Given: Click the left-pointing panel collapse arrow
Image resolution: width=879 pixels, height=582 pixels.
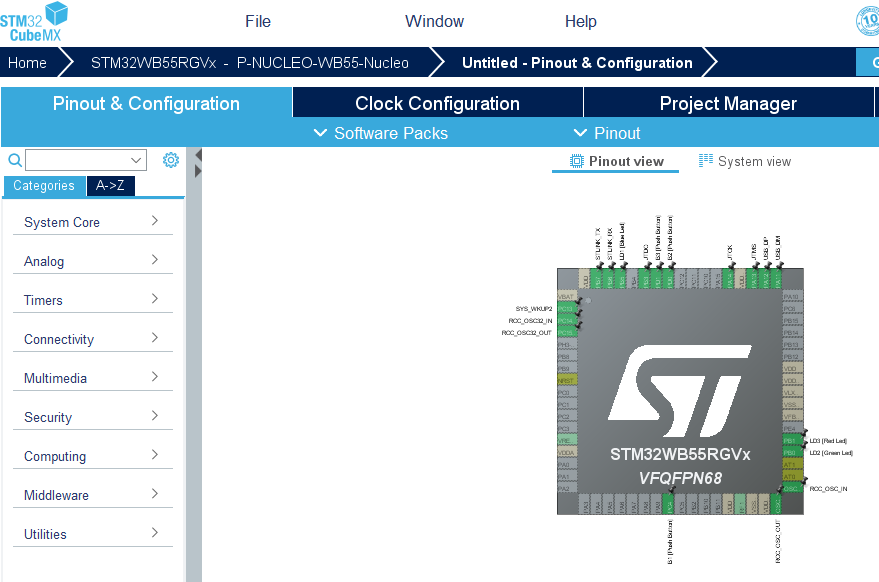Looking at the screenshot, I should tap(198, 155).
